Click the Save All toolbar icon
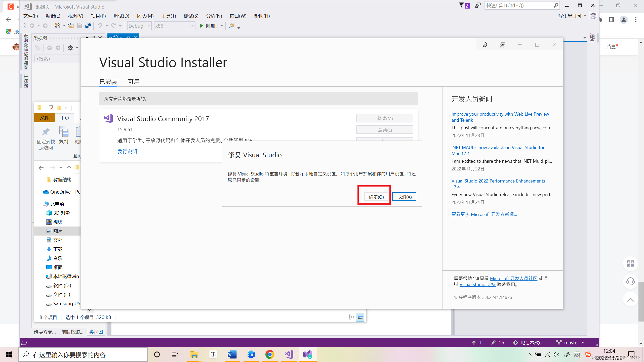 (88, 26)
